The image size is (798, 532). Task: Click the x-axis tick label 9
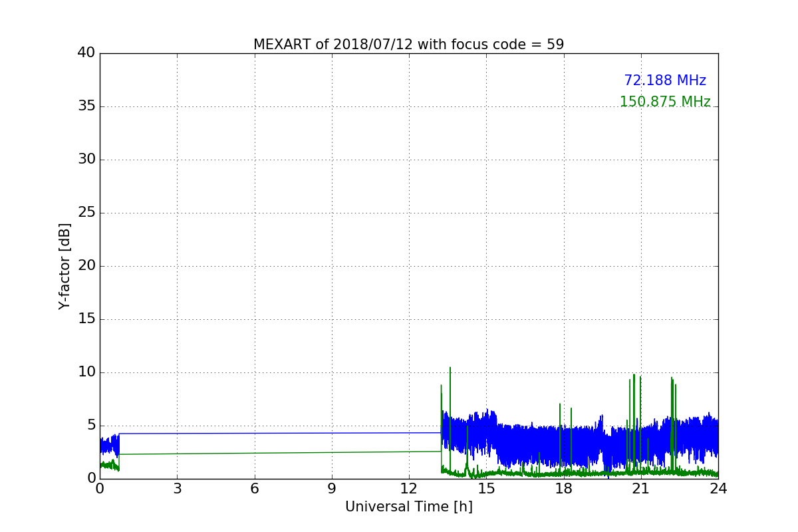point(332,489)
